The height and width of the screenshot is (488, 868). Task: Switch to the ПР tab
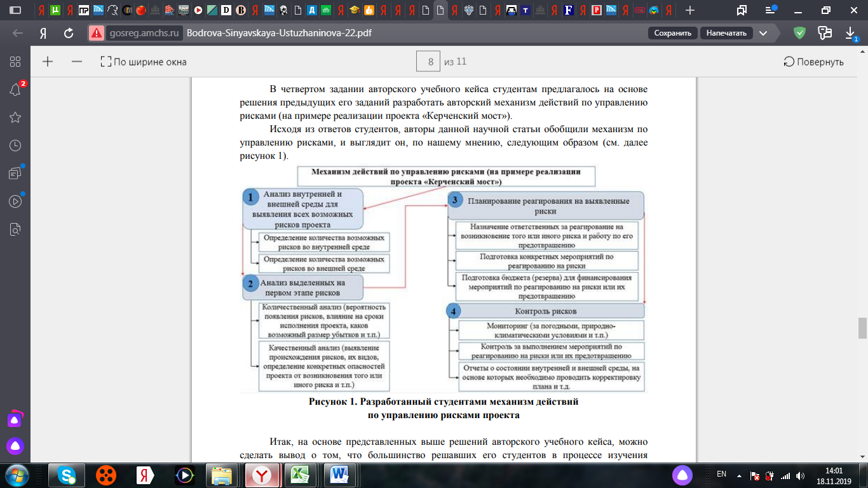click(84, 10)
